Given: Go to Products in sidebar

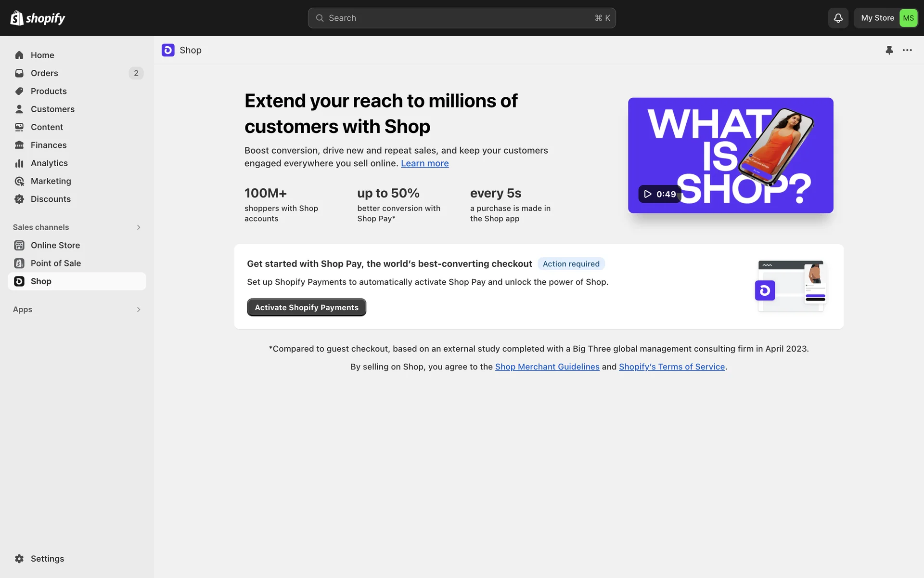Looking at the screenshot, I should pyautogui.click(x=49, y=91).
